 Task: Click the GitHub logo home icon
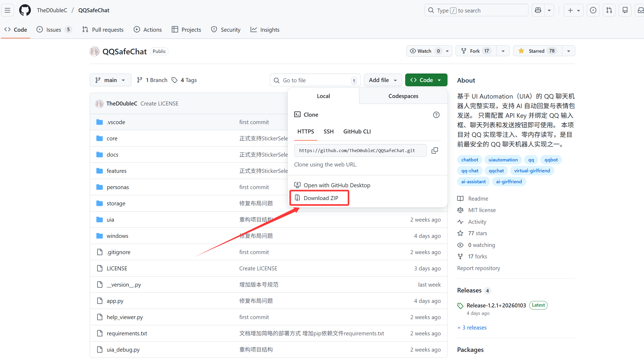click(25, 10)
